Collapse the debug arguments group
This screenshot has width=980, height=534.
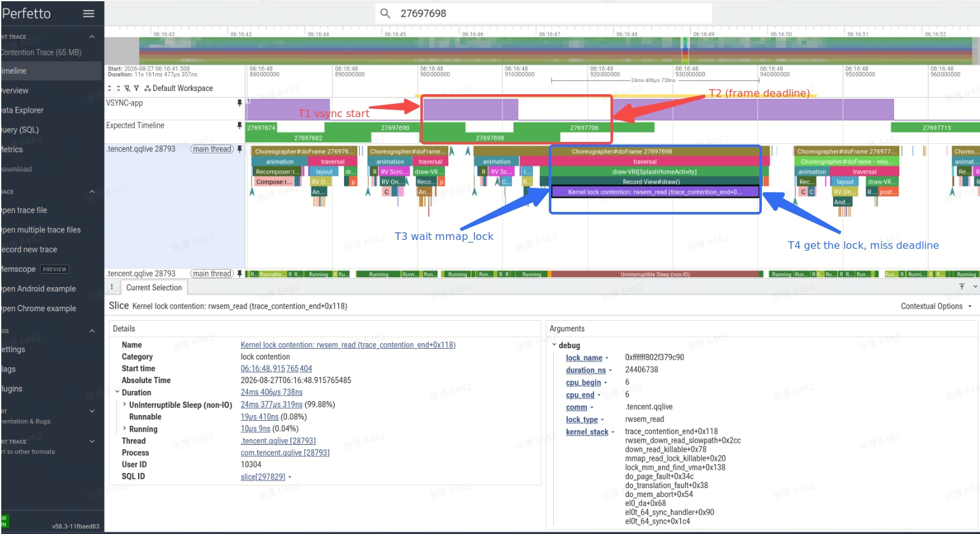click(x=554, y=345)
